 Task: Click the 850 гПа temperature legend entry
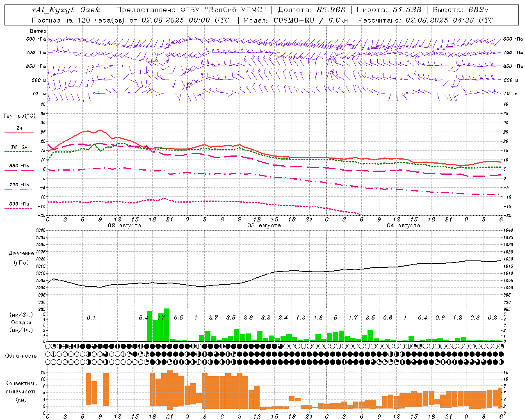point(19,166)
